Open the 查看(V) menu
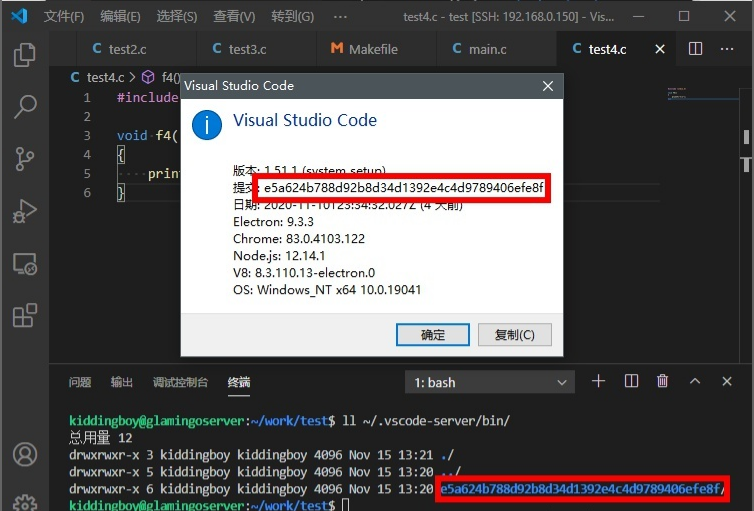 pyautogui.click(x=234, y=17)
